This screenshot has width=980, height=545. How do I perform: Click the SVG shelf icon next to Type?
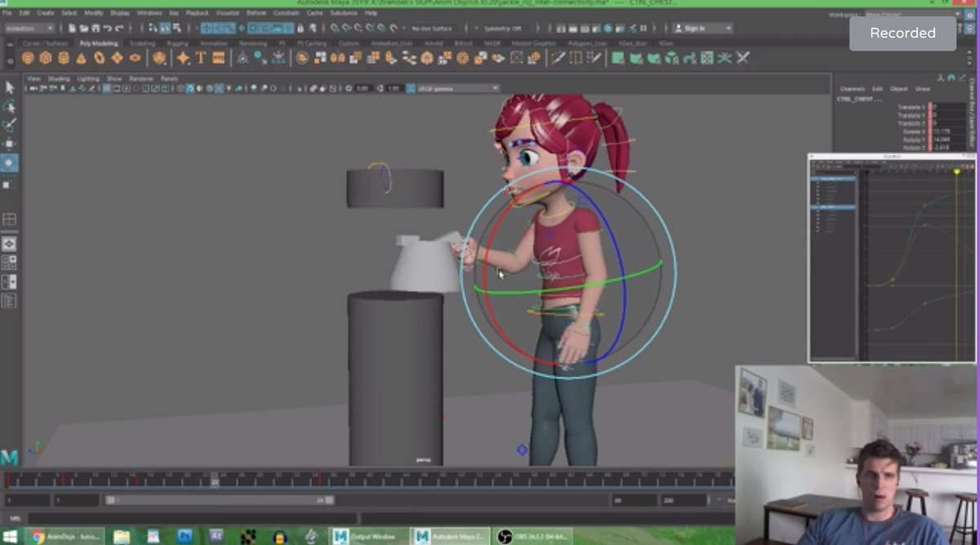point(219,58)
